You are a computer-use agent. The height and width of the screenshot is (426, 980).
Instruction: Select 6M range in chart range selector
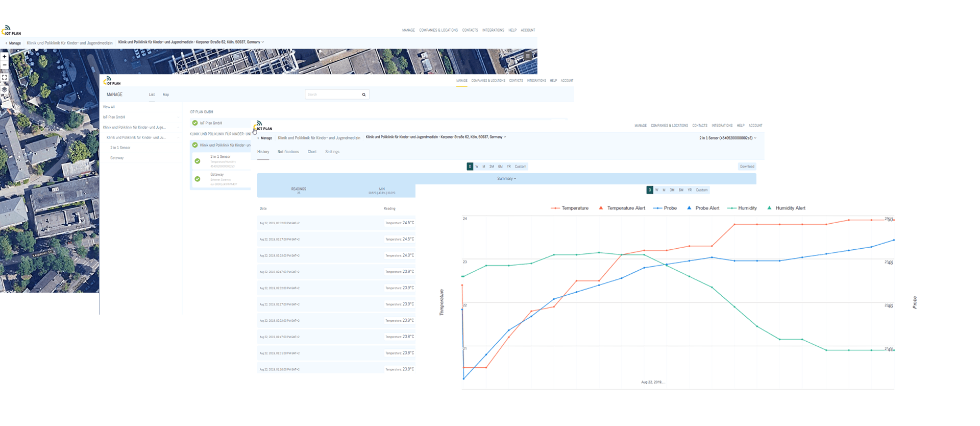681,190
